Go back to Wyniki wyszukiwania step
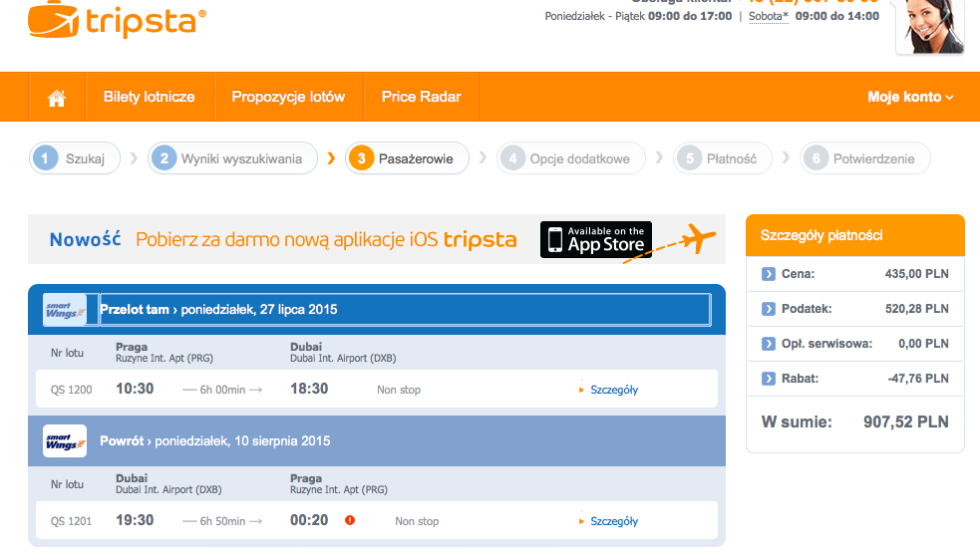 tap(232, 158)
